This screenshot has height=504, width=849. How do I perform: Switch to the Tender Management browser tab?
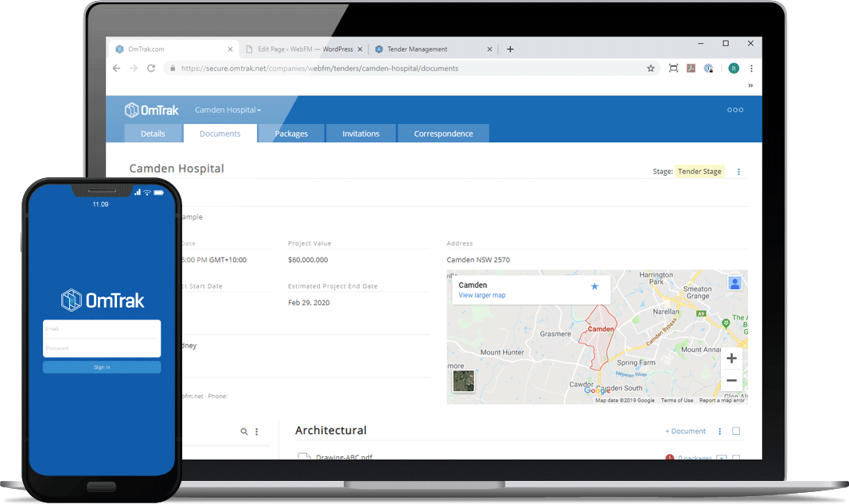[433, 49]
